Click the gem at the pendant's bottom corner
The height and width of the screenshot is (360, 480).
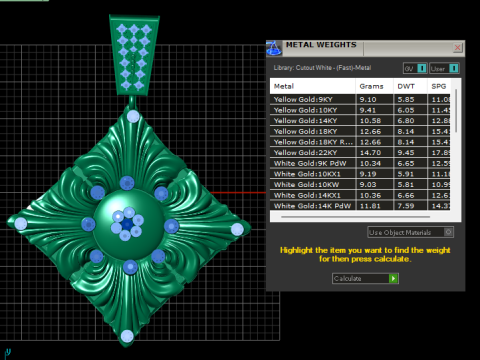pyautogui.click(x=127, y=336)
